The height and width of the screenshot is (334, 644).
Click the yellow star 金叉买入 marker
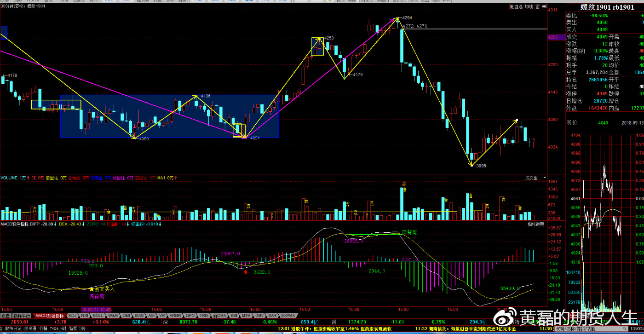pyautogui.click(x=92, y=289)
